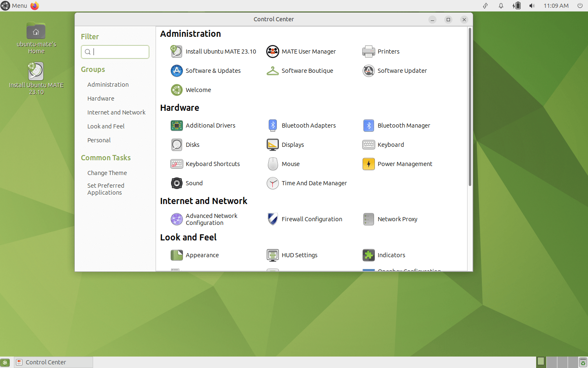This screenshot has height=368, width=588.
Task: Open Keyboard Shortcuts settings
Action: pos(205,164)
